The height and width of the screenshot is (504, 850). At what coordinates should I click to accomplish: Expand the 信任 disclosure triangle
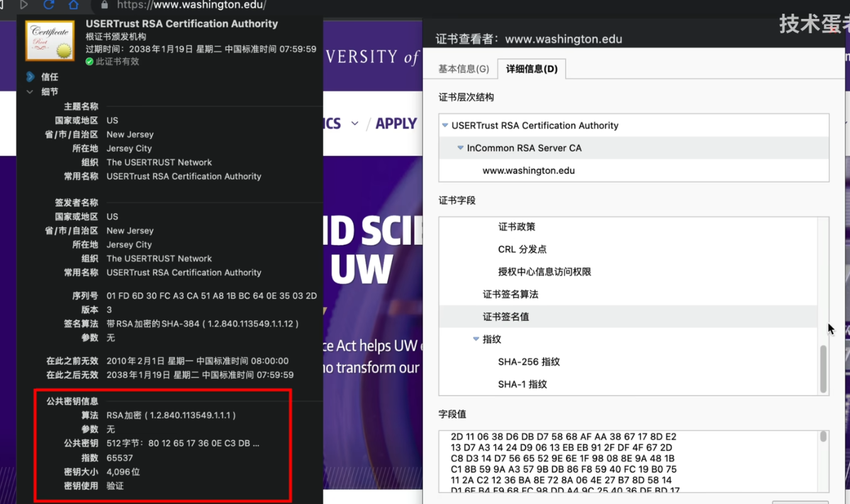point(30,77)
